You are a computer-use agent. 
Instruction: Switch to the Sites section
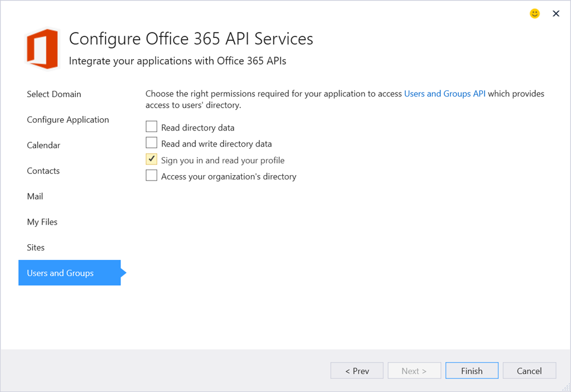36,248
